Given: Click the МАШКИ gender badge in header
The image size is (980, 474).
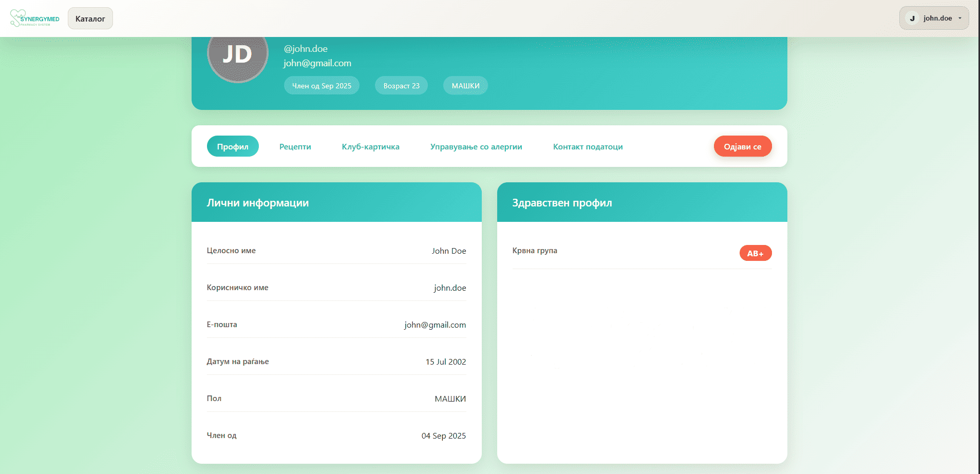Looking at the screenshot, I should pos(465,86).
